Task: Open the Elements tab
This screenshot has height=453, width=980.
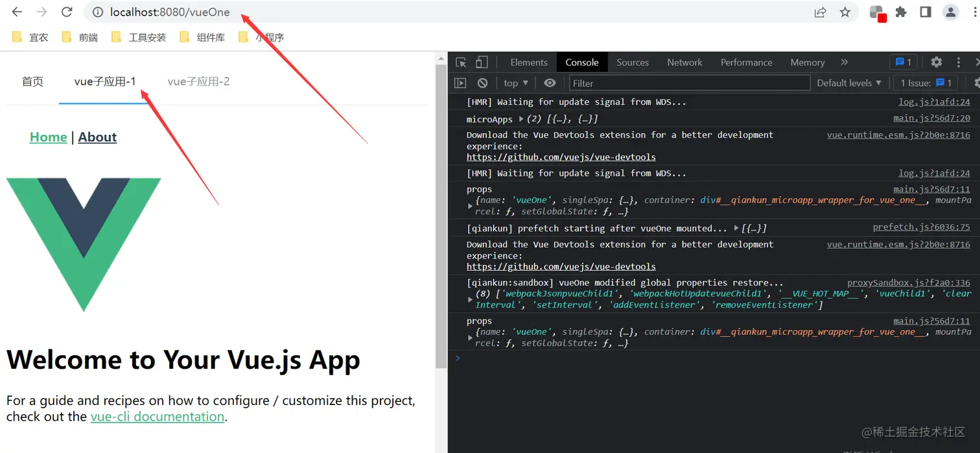Action: pyautogui.click(x=529, y=62)
